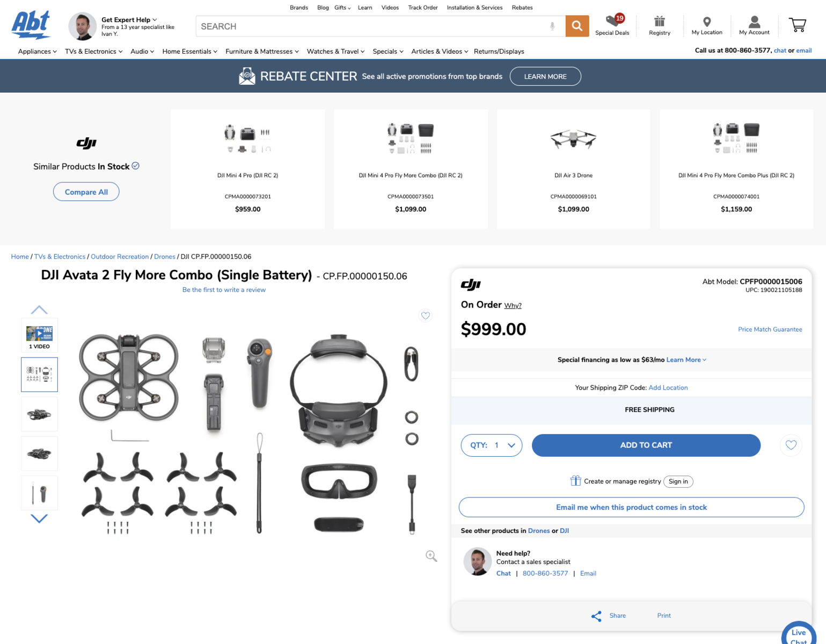Expand Home Essentials menu
Screen dimensions: 826x644
[190, 52]
